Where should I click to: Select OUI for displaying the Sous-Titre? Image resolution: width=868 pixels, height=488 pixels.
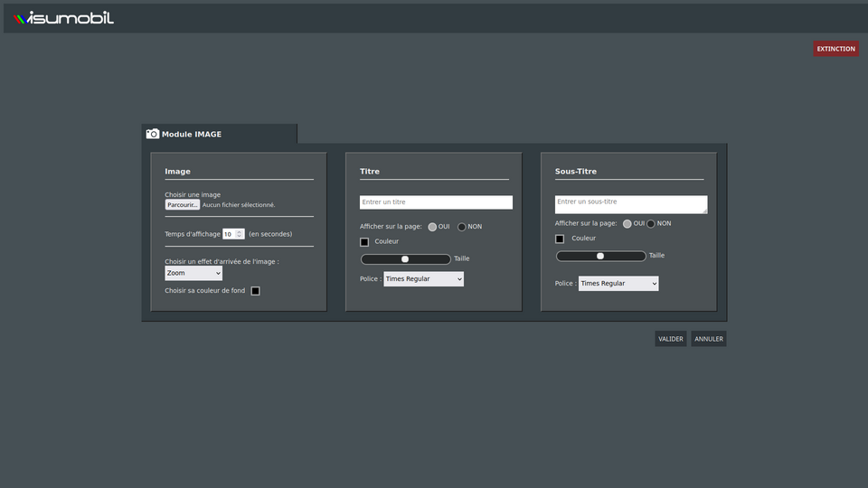point(627,224)
